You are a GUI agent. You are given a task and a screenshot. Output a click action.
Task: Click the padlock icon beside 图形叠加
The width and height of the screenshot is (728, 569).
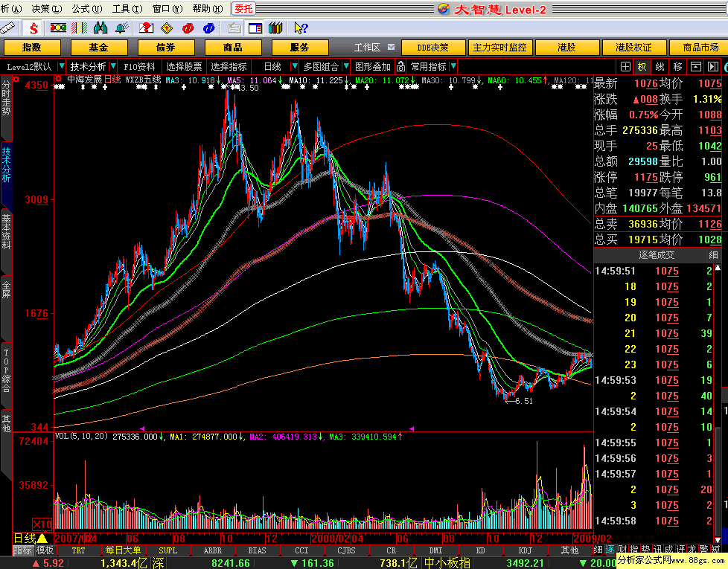tap(401, 67)
